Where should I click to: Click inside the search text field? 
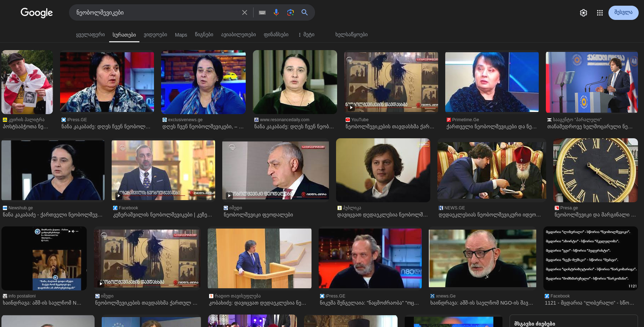[x=156, y=12]
